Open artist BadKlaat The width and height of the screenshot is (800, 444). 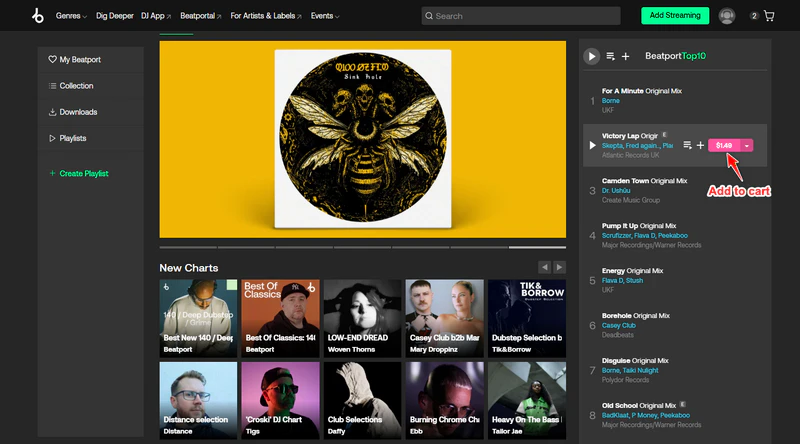615,415
